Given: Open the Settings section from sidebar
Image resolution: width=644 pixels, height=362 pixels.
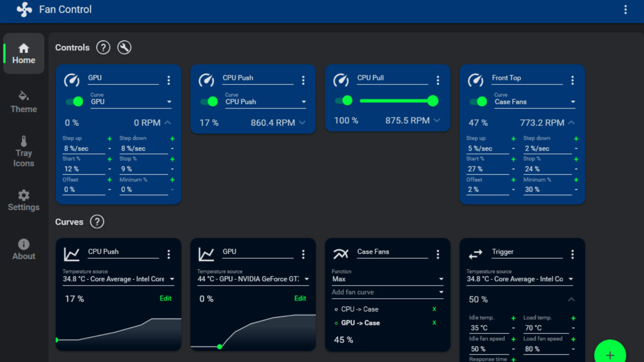Looking at the screenshot, I should click(x=23, y=200).
